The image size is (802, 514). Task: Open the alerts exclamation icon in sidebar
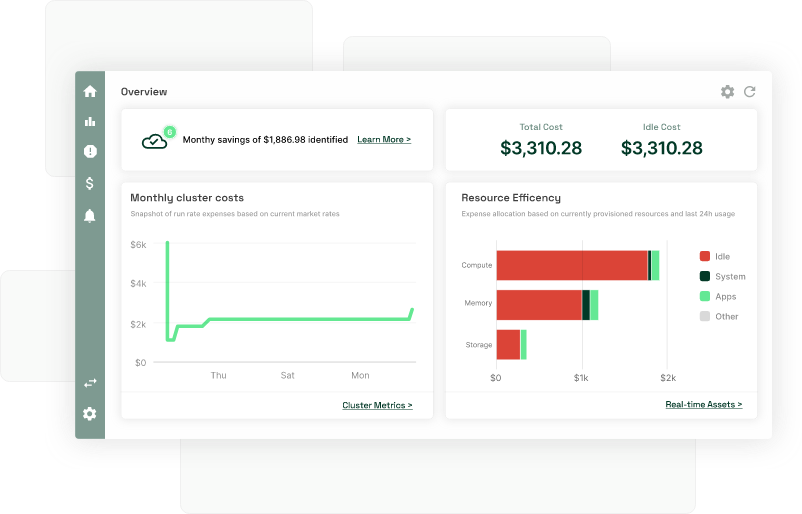(90, 151)
